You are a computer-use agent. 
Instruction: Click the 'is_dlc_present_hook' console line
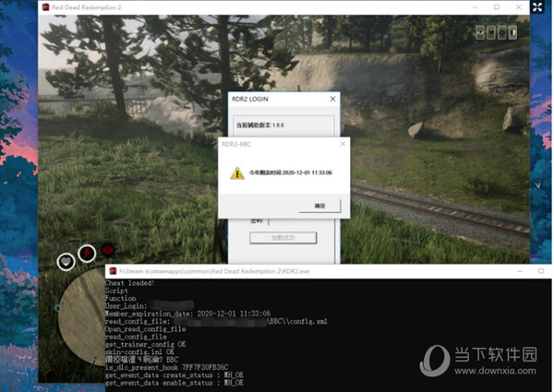point(166,367)
